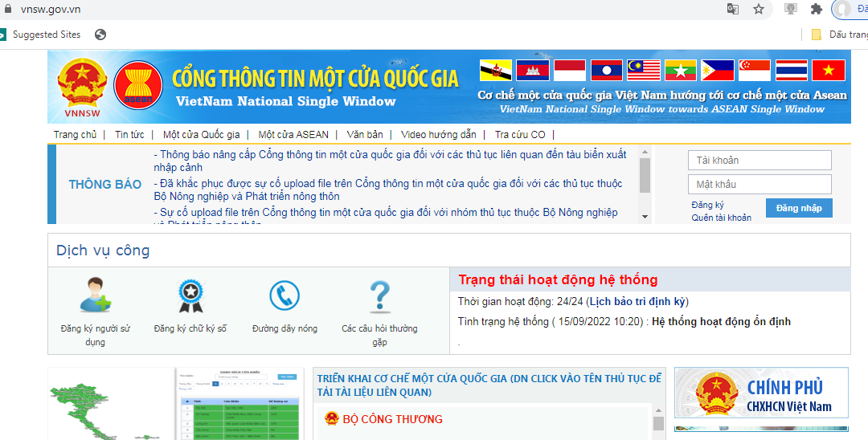
Task: Click the Đăng nhập login button
Action: (x=799, y=208)
